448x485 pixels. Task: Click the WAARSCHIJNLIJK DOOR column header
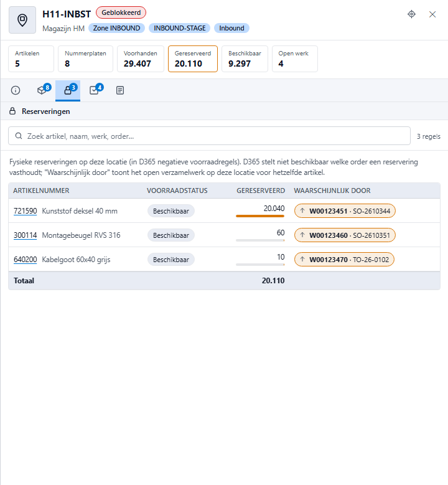(x=332, y=191)
